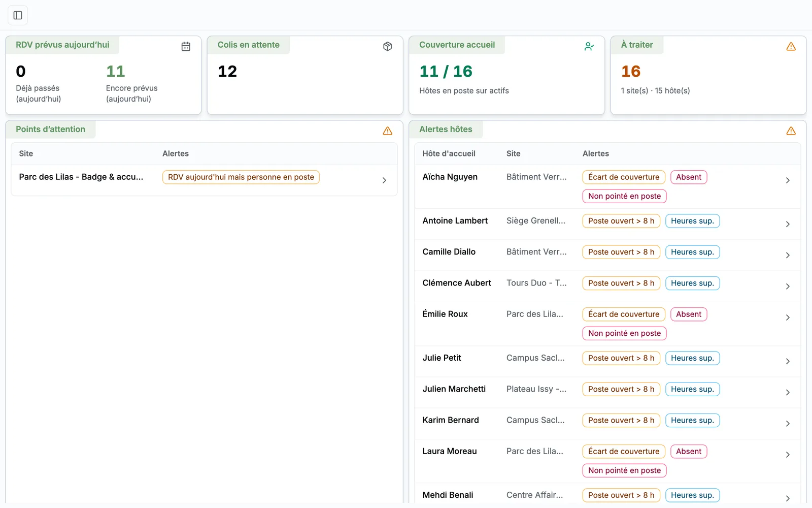Click the '11 / 16' coverage value

pos(446,72)
